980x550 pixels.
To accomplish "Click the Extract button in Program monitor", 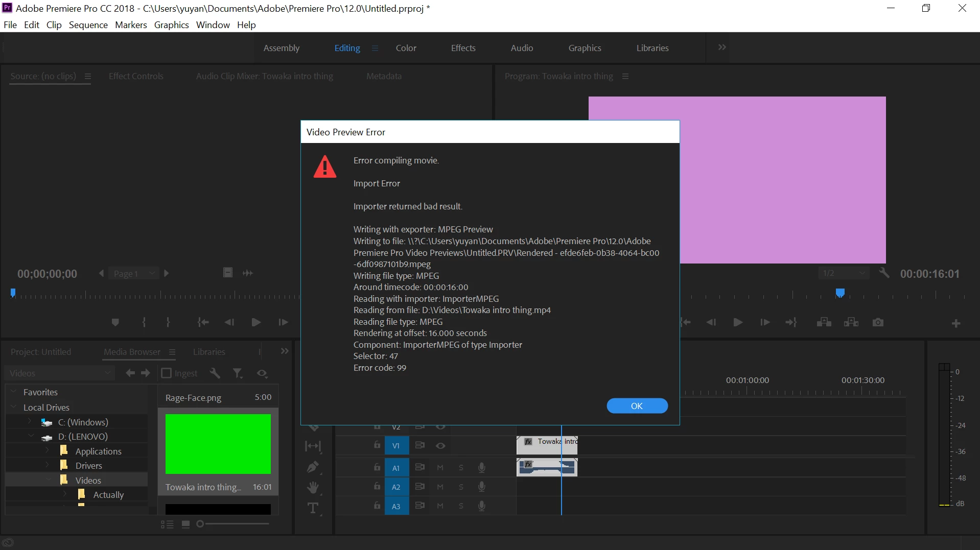I will [x=851, y=322].
